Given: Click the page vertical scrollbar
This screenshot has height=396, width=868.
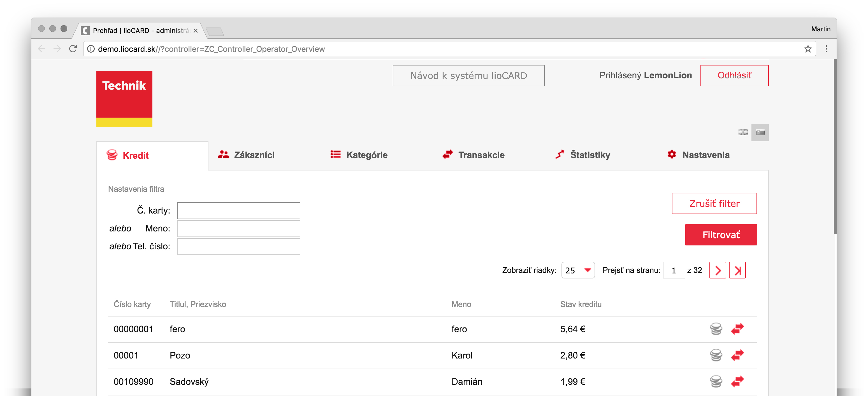Looking at the screenshot, I should (835, 147).
